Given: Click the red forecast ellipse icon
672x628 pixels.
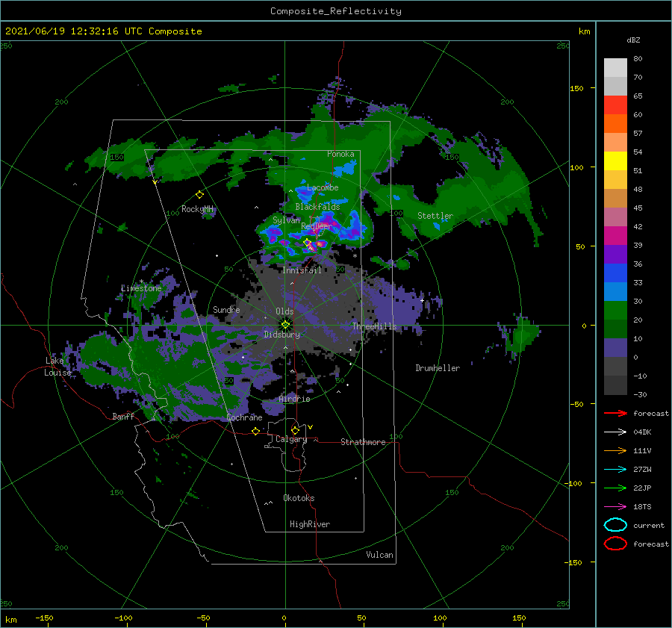Looking at the screenshot, I should (615, 544).
